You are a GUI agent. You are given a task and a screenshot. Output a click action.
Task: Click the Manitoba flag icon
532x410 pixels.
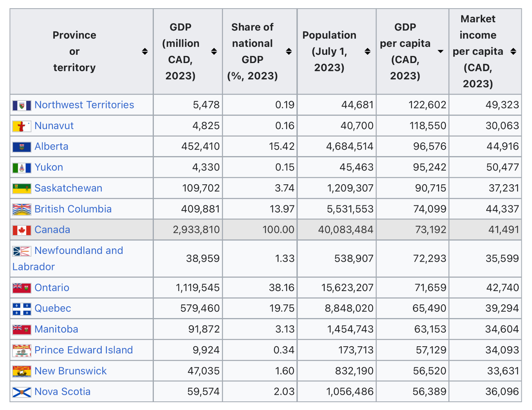click(22, 329)
